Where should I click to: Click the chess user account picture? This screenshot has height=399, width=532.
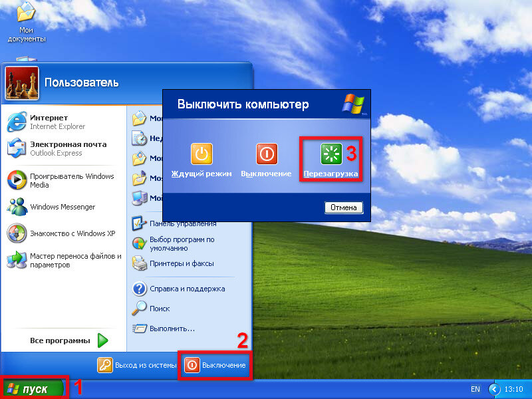click(22, 83)
